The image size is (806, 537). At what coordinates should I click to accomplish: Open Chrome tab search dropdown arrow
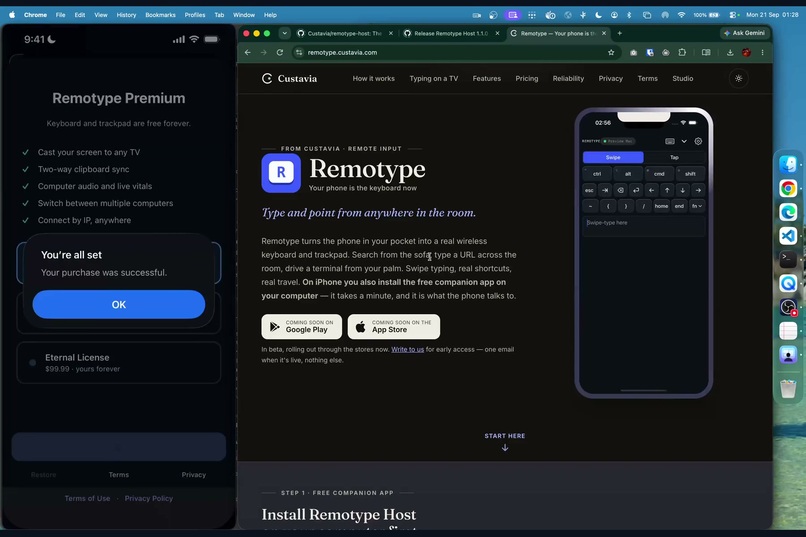click(x=284, y=33)
